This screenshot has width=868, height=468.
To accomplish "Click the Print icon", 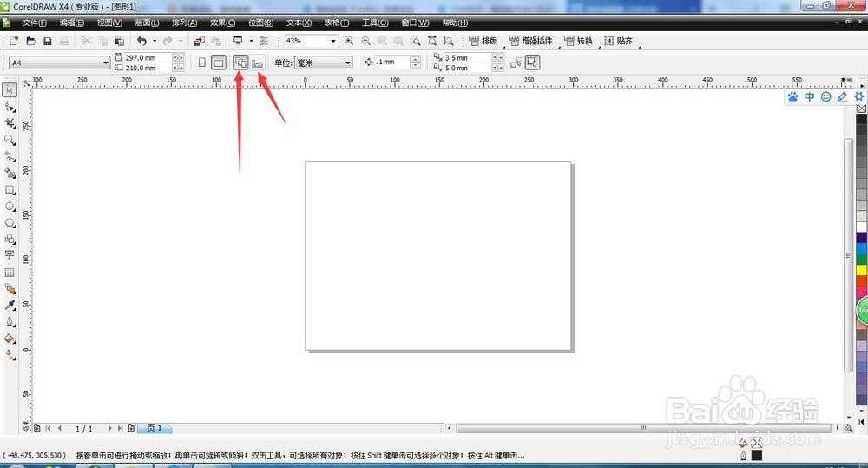I will pos(64,41).
